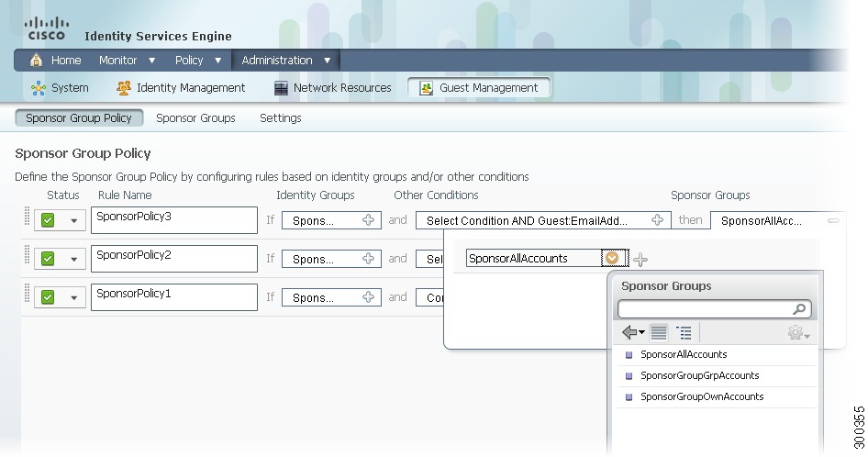Toggle status checkbox for SponsorPolicy2

[48, 259]
